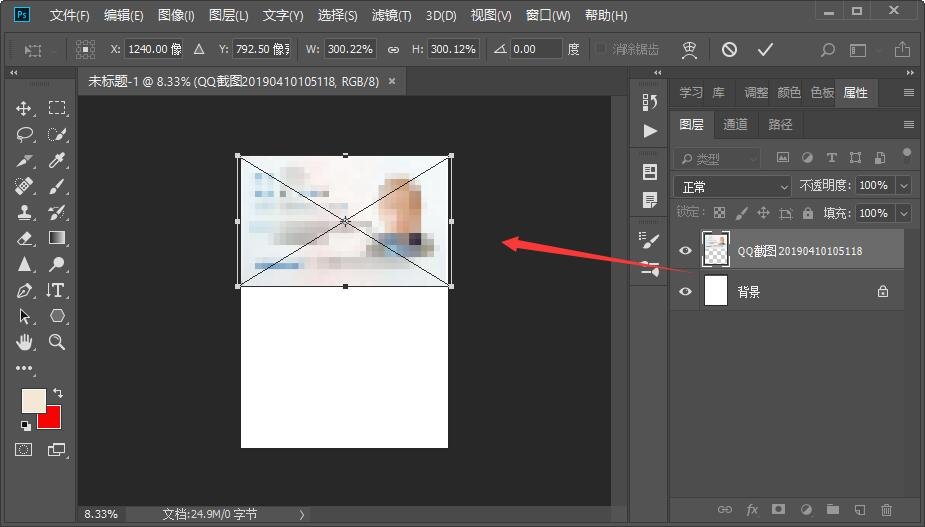Image resolution: width=925 pixels, height=527 pixels.
Task: Switch to warp mode button
Action: [x=689, y=49]
